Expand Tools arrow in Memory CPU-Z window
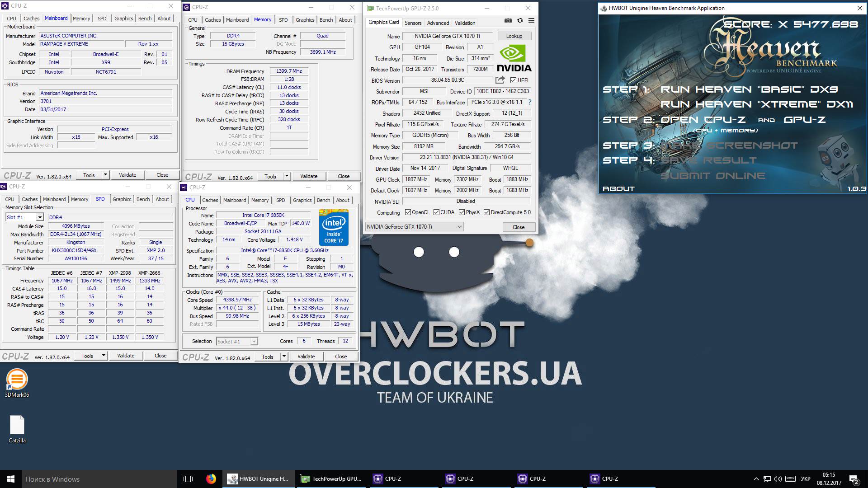Image resolution: width=868 pixels, height=488 pixels. coord(287,176)
